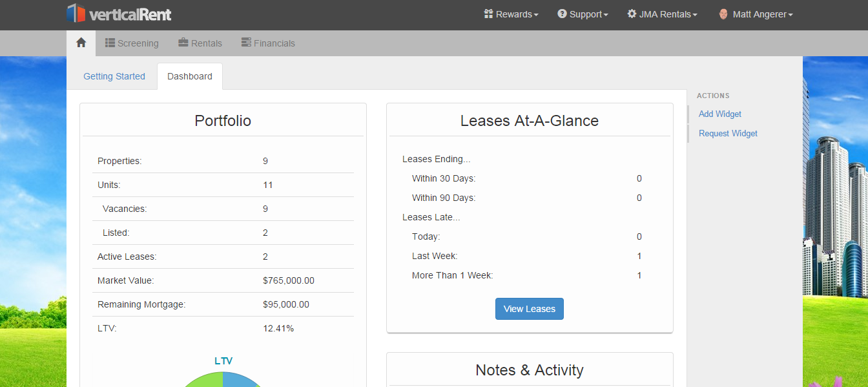Click the Add Widget link
Viewport: 868px width, 387px height.
pos(720,114)
